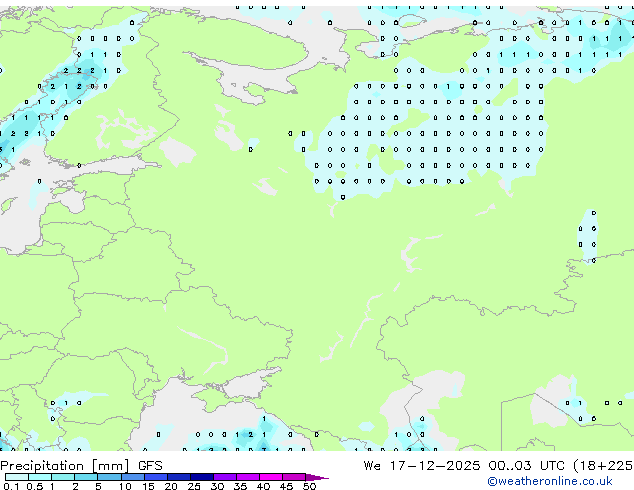Click the 'We 17-12-2025' date text

(422, 466)
